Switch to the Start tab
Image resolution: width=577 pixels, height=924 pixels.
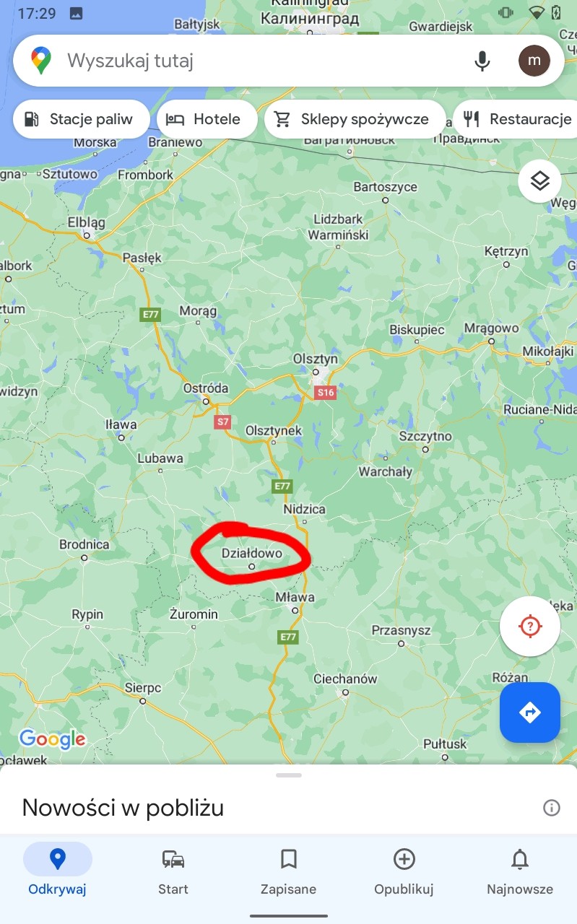point(173,871)
